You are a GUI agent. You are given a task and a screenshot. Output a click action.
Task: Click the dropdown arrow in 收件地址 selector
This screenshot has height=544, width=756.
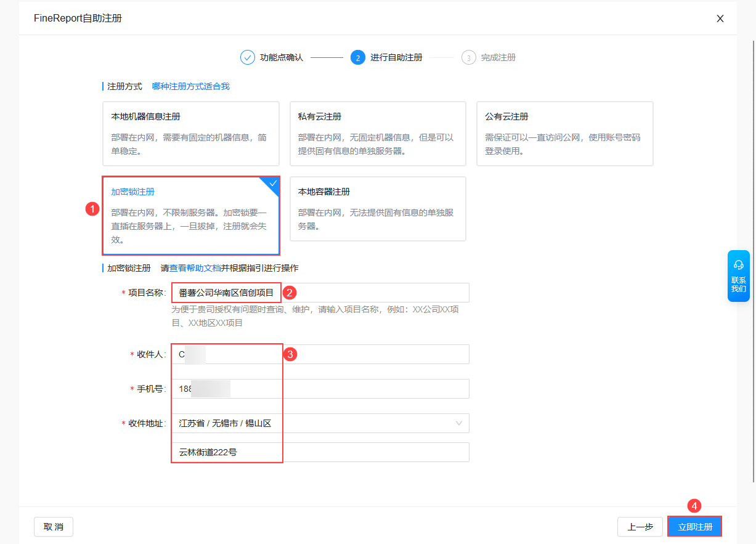(x=459, y=423)
